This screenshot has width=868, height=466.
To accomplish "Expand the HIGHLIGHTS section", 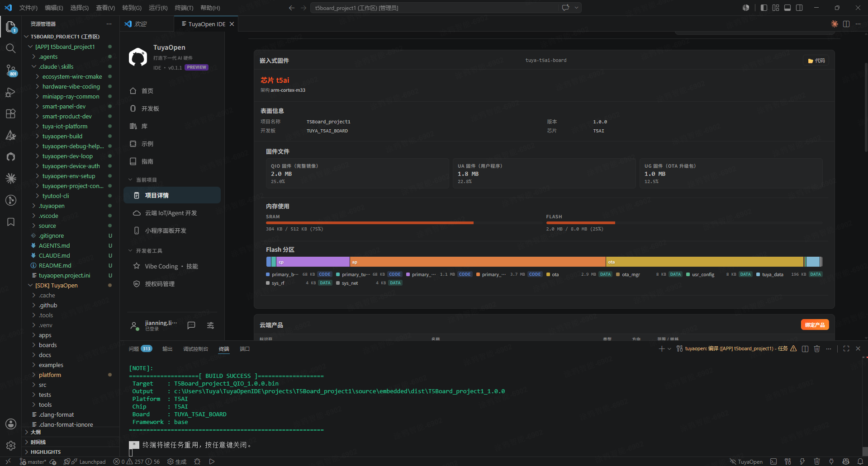I will tap(71, 452).
